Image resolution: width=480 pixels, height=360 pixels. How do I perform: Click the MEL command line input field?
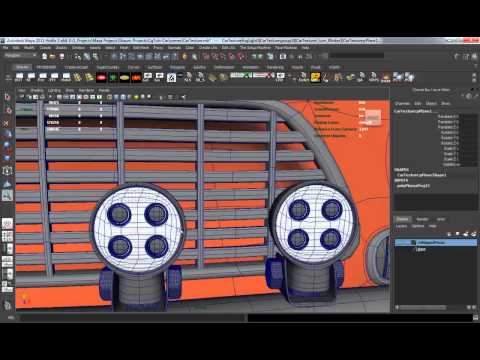coord(133,318)
